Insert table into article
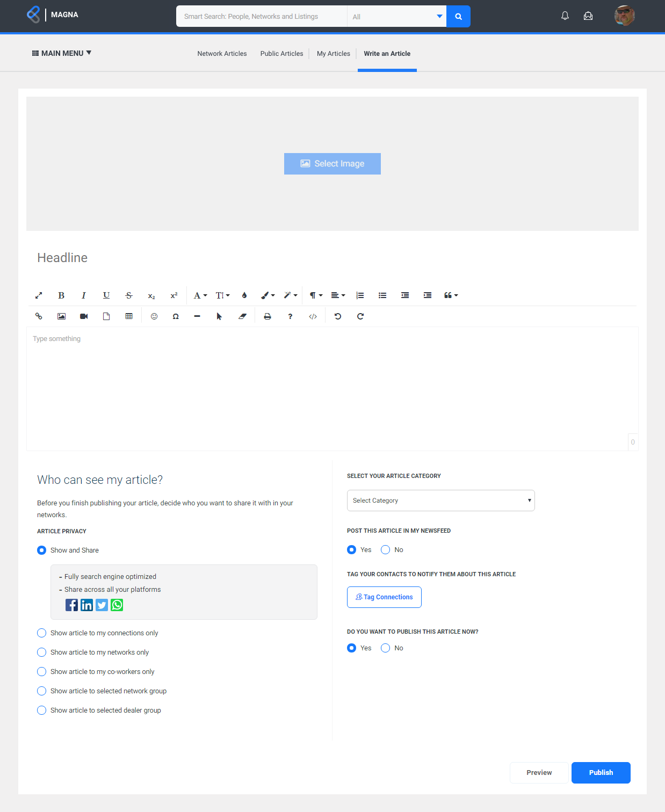 129,316
